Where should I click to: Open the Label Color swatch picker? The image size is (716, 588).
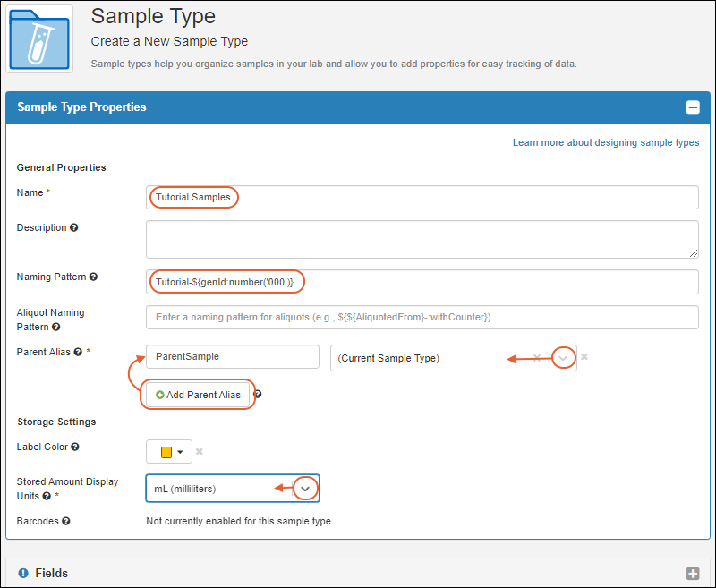tap(171, 452)
